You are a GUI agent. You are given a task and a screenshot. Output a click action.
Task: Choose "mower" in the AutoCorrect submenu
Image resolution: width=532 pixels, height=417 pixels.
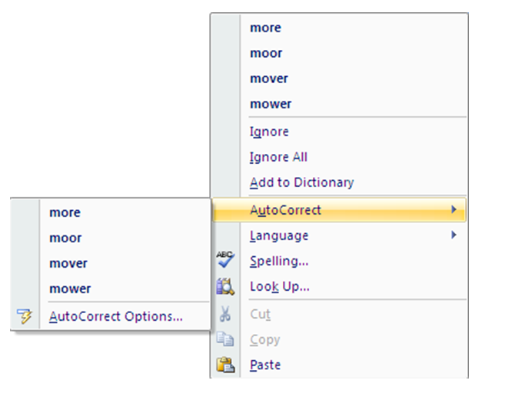click(70, 289)
